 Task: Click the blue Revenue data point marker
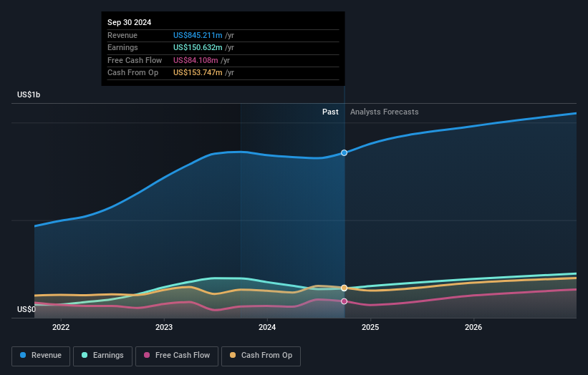click(x=344, y=153)
